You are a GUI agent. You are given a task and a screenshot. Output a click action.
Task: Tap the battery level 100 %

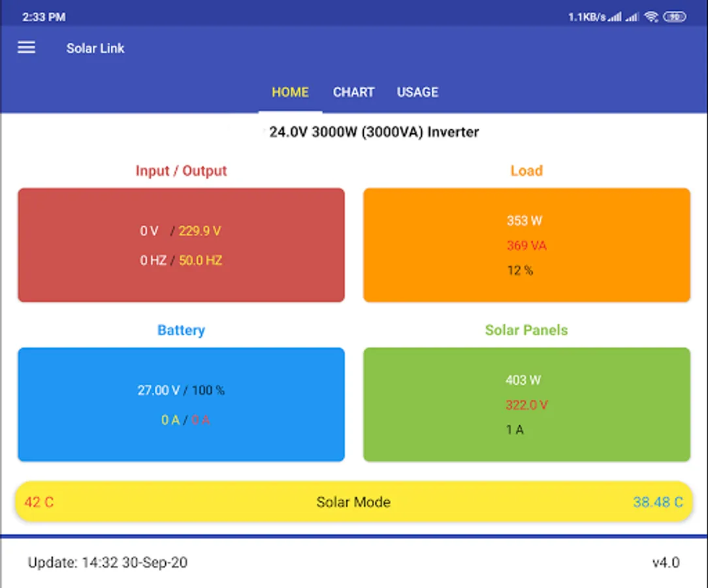click(208, 390)
